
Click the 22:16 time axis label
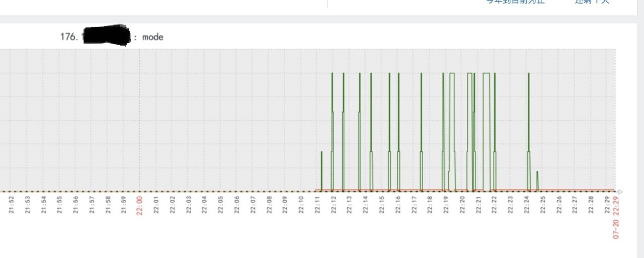tap(397, 204)
